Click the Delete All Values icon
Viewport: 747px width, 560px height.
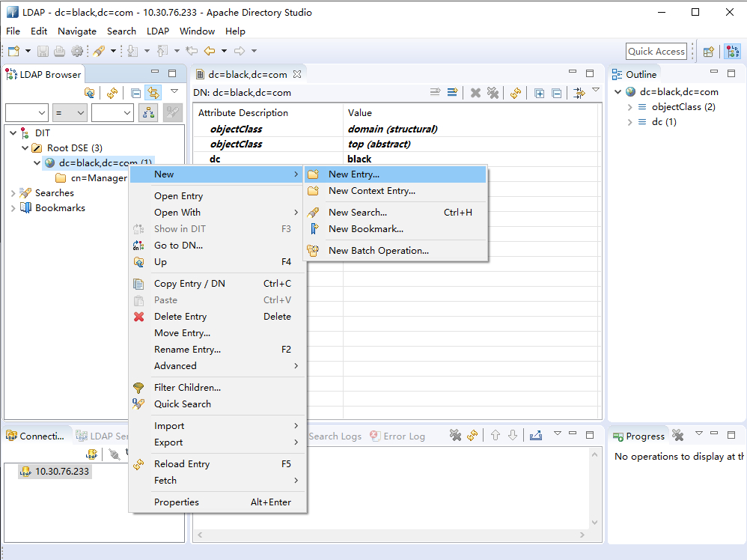[x=493, y=92]
